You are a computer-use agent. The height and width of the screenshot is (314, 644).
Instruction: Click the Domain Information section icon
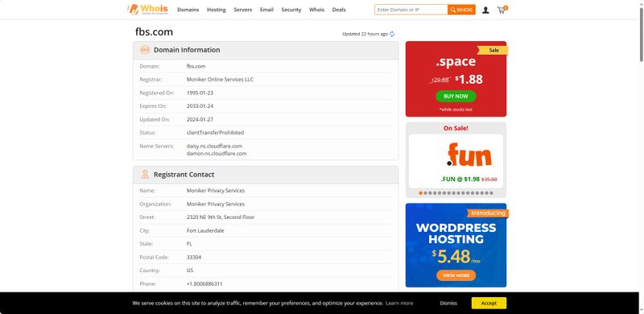pos(145,50)
